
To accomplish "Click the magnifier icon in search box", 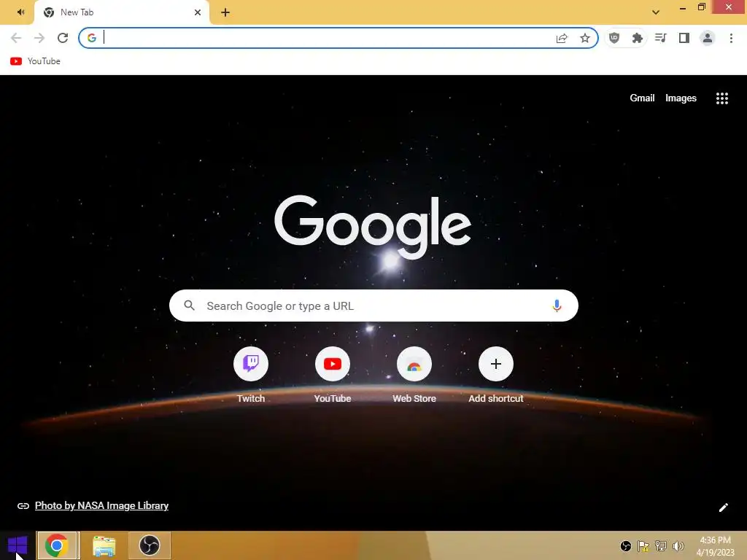I will (x=189, y=306).
